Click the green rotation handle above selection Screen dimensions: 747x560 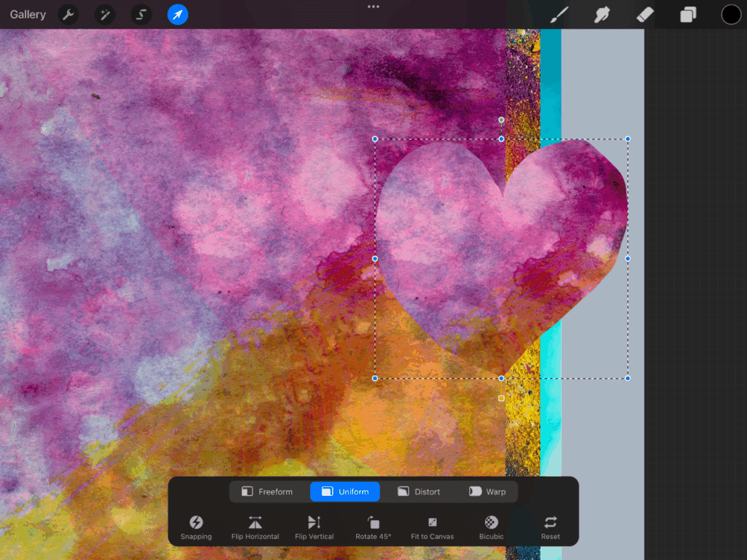[x=501, y=120]
